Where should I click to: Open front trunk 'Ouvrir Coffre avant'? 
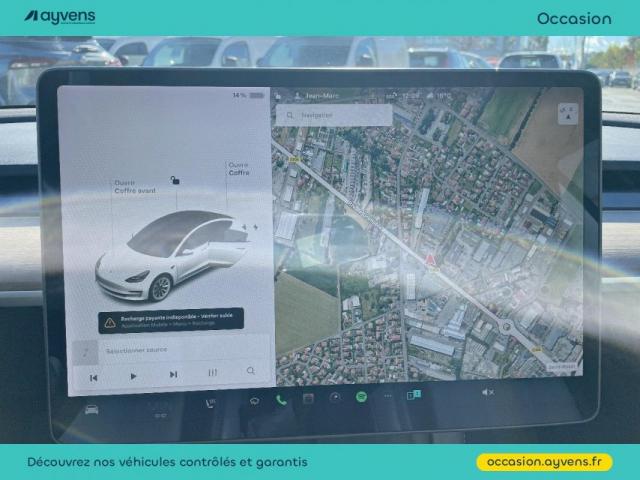point(135,187)
